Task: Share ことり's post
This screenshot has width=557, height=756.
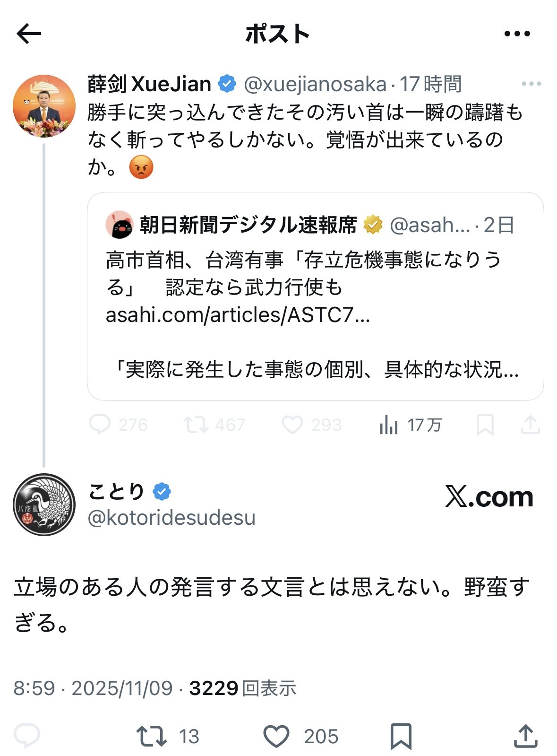Action: tap(525, 736)
